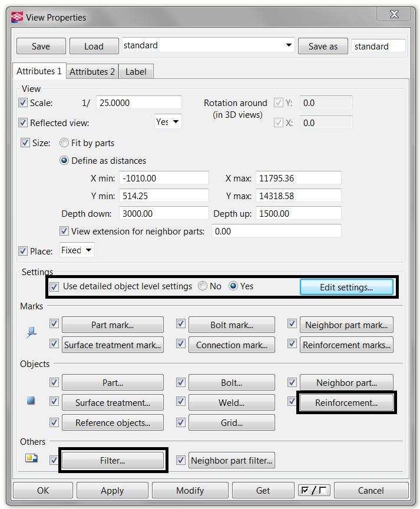Click the Apply button
The height and width of the screenshot is (509, 420).
click(113, 490)
